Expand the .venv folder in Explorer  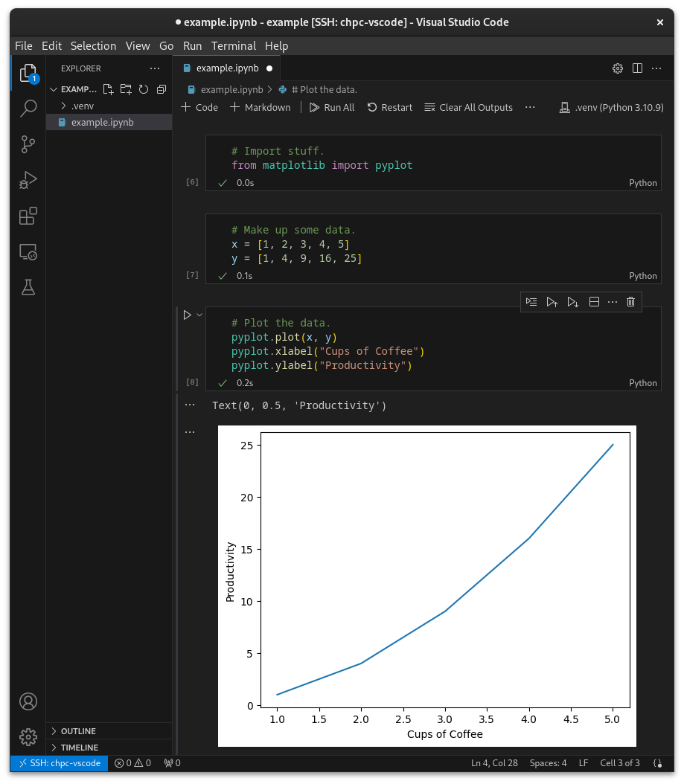coord(82,105)
